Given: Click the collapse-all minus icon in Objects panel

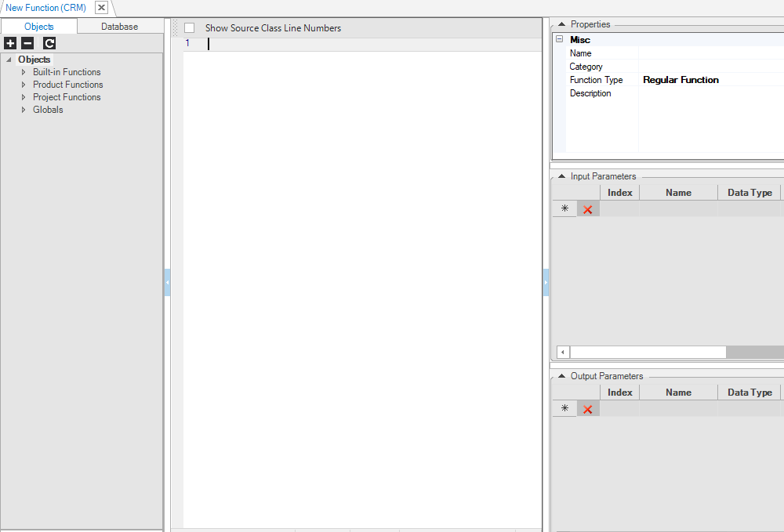Looking at the screenshot, I should (x=27, y=44).
